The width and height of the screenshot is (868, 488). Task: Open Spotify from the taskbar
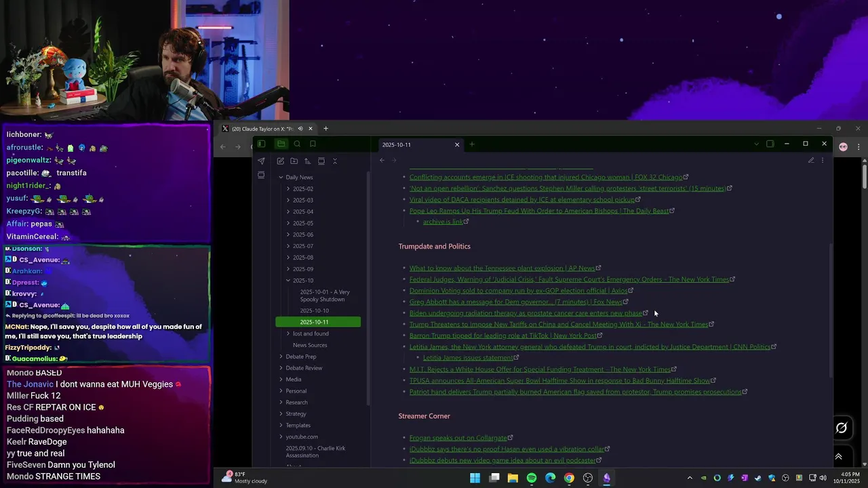pyautogui.click(x=532, y=478)
